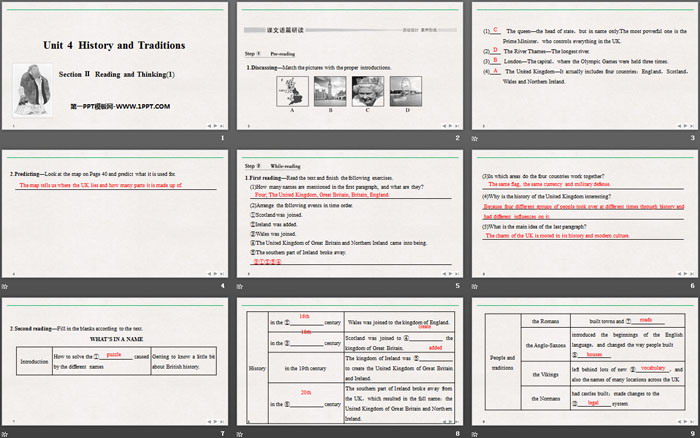Viewport: 700px width, 438px height.
Task: Click the slide number 3 label
Action: 692,138
